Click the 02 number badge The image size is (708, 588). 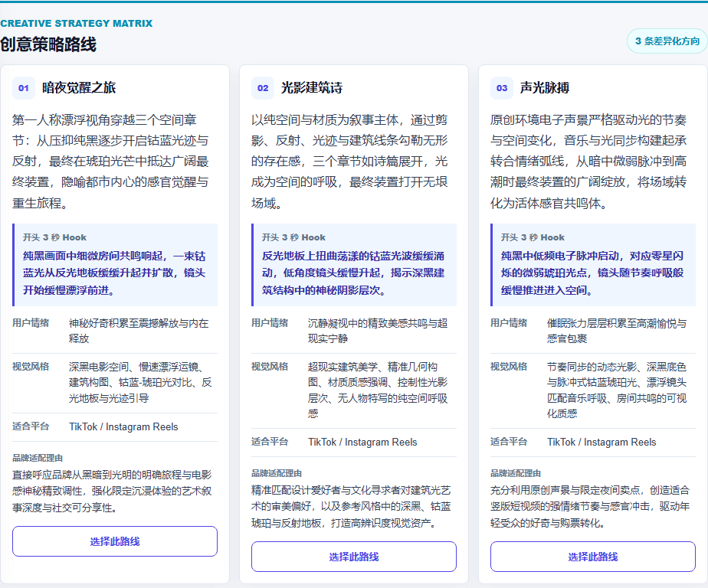263,88
